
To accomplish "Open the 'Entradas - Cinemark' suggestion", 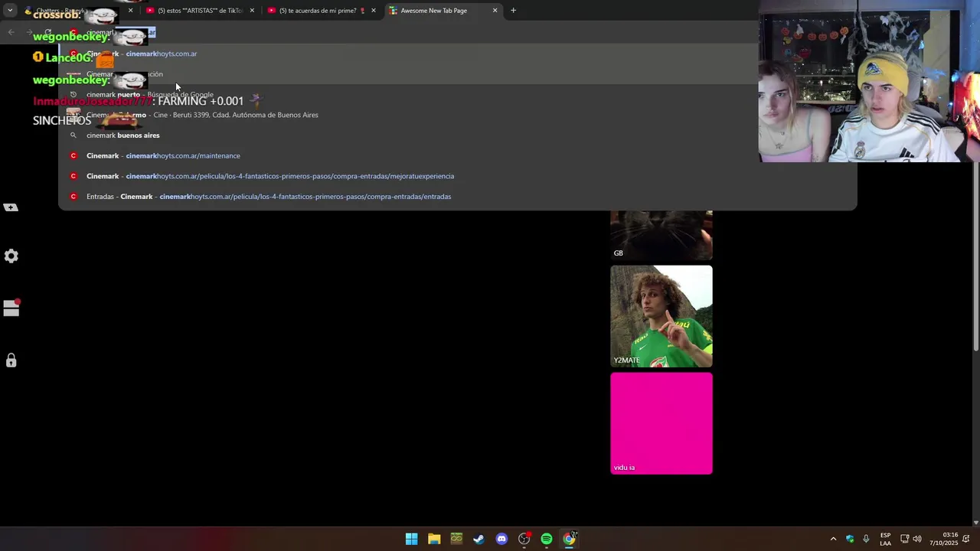I will point(458,197).
